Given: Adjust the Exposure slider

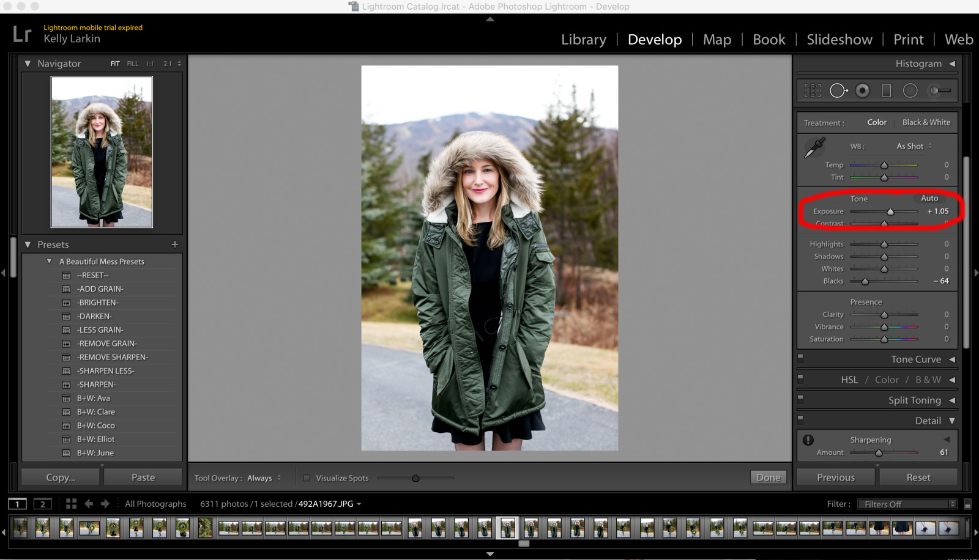Looking at the screenshot, I should (891, 212).
